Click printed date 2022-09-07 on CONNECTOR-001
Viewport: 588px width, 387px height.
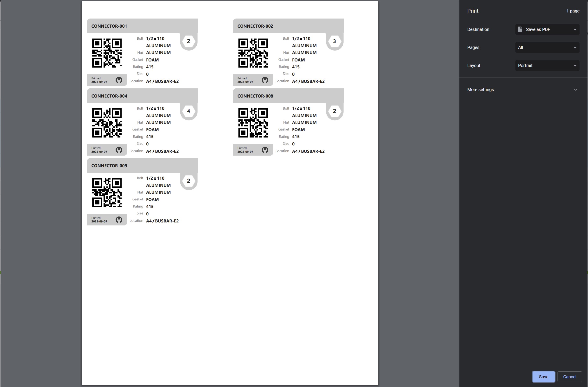click(x=99, y=82)
